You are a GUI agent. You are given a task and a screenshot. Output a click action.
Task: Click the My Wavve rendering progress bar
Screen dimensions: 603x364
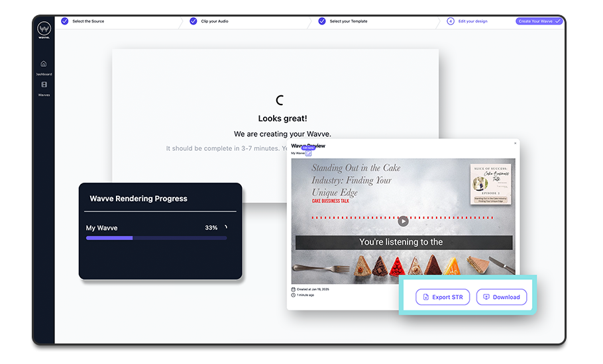[x=156, y=238]
